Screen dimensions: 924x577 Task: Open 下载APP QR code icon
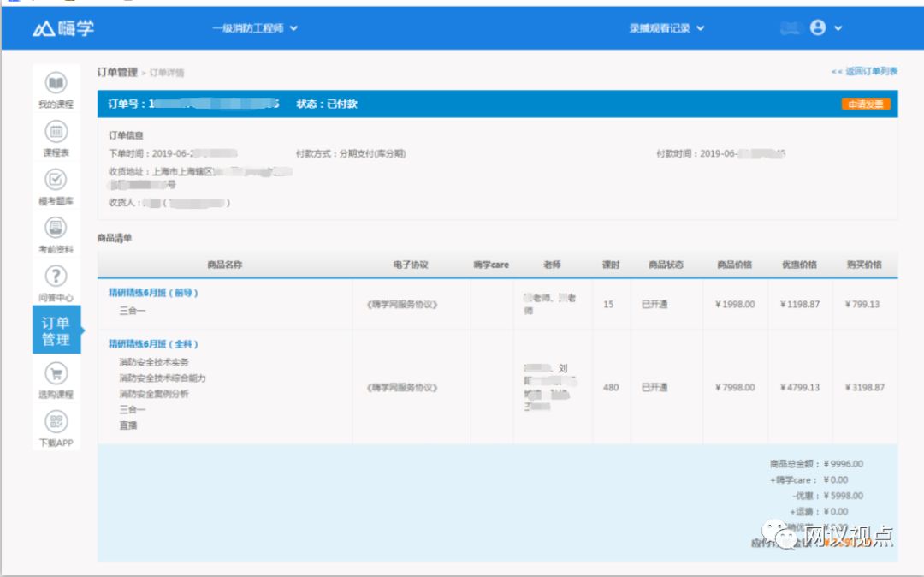click(56, 422)
